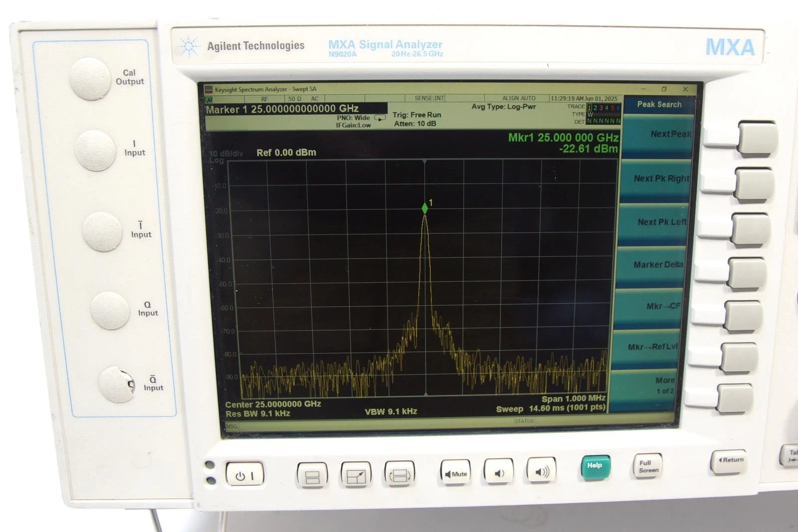Click the 11:29:19 AM date time readout

584,99
